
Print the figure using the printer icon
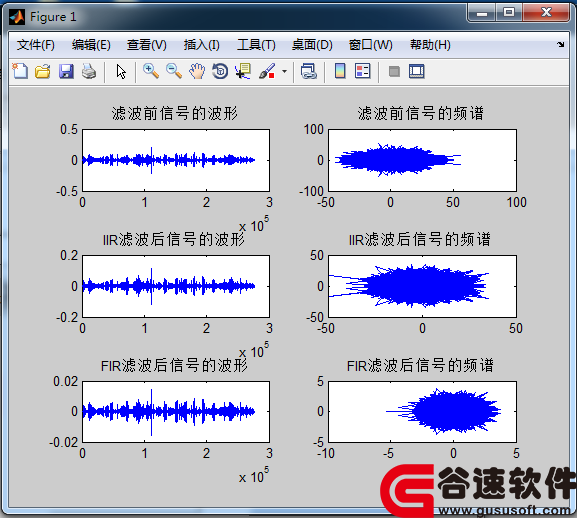pyautogui.click(x=89, y=71)
